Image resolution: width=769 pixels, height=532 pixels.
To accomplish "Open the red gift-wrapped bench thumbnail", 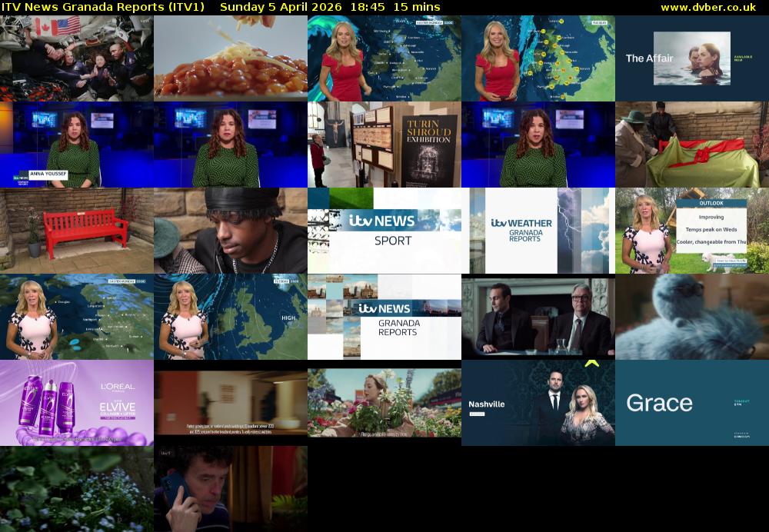I will point(692,145).
